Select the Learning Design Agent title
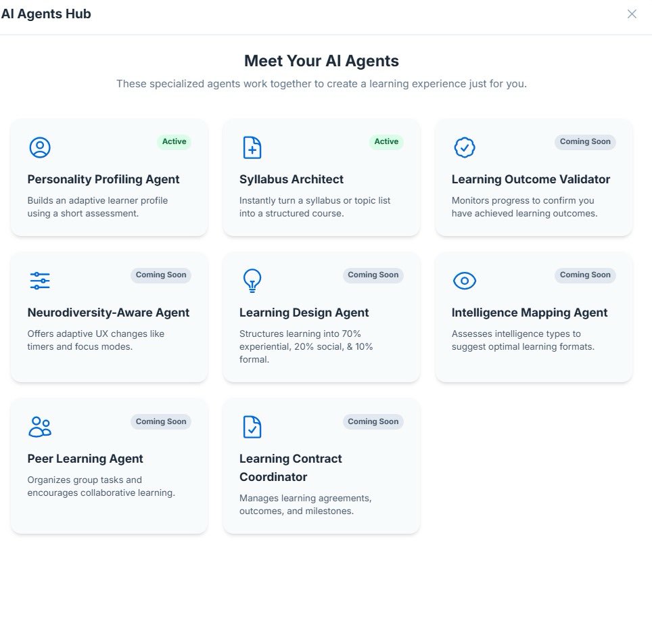Viewport: 652px width, 644px height. [x=304, y=313]
